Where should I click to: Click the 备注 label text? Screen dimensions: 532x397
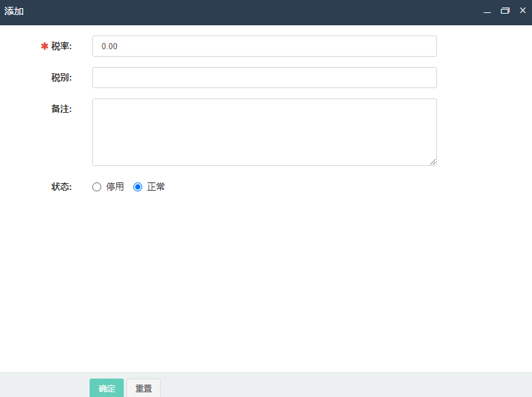(x=62, y=109)
